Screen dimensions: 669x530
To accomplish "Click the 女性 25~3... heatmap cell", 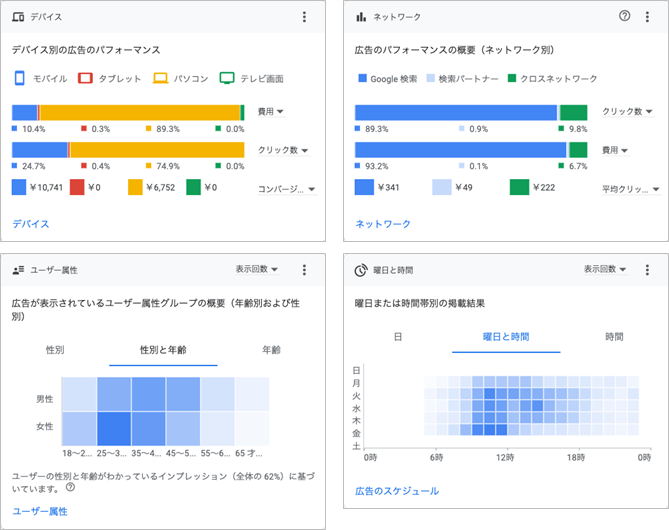I will 114,428.
